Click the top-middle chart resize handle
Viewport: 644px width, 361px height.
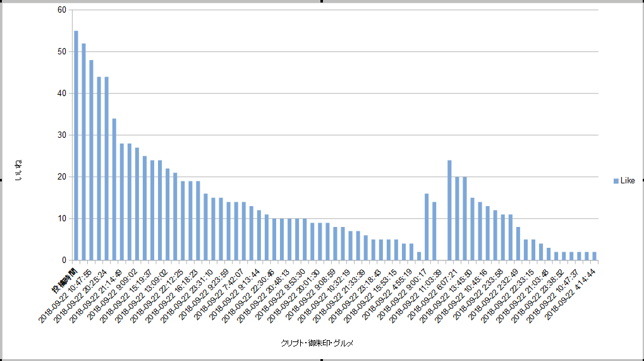[x=322, y=1]
